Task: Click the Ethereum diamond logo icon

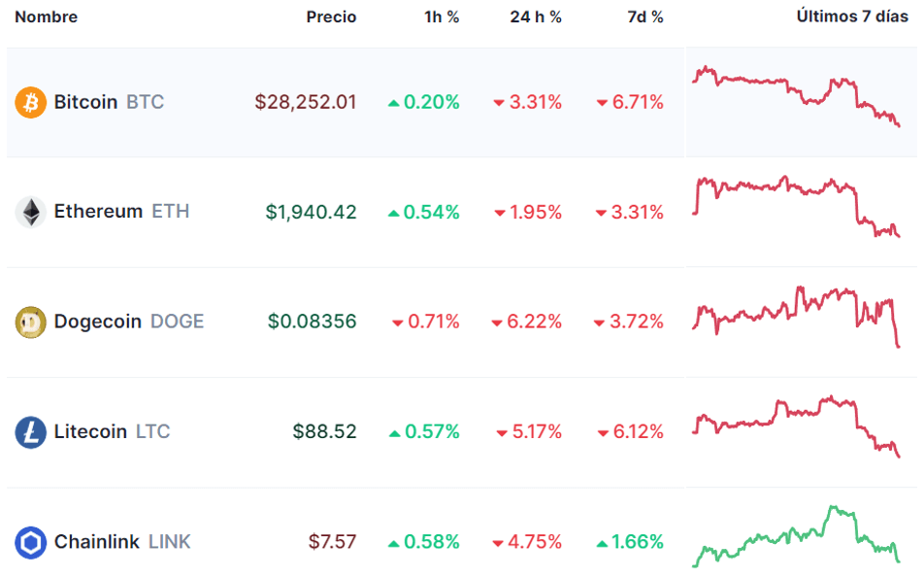Action: tap(31, 212)
